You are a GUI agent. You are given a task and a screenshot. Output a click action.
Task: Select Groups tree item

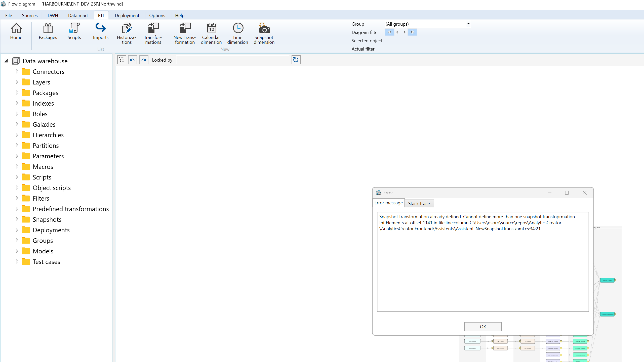43,241
